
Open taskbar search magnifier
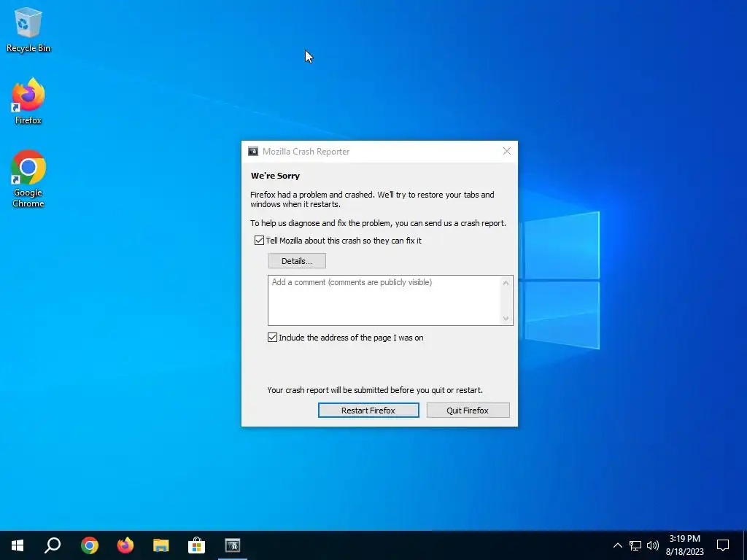tap(53, 545)
